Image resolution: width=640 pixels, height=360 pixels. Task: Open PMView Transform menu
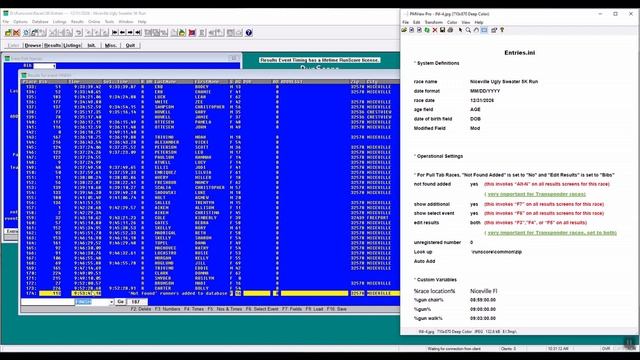point(433,22)
